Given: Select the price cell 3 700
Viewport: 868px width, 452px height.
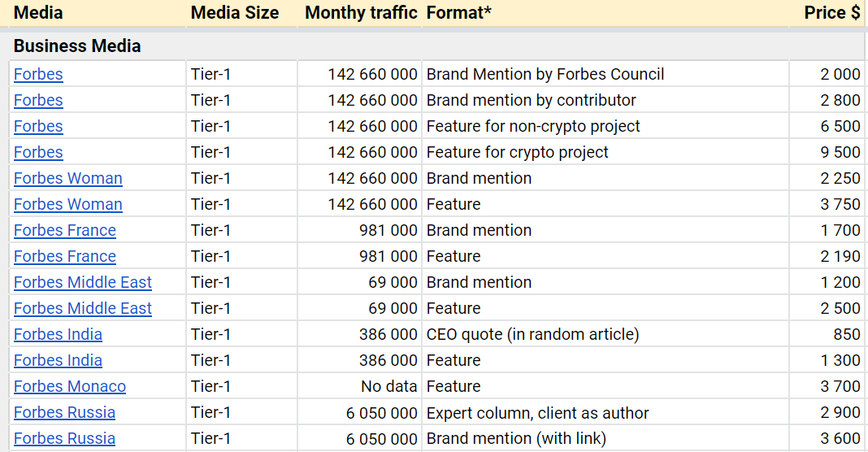Looking at the screenshot, I should (x=828, y=387).
